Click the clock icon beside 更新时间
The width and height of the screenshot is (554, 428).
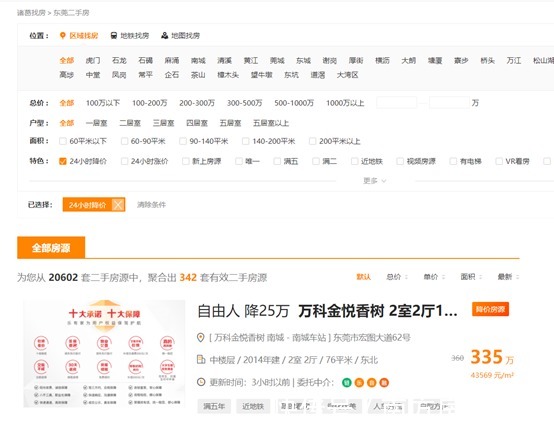click(x=201, y=382)
